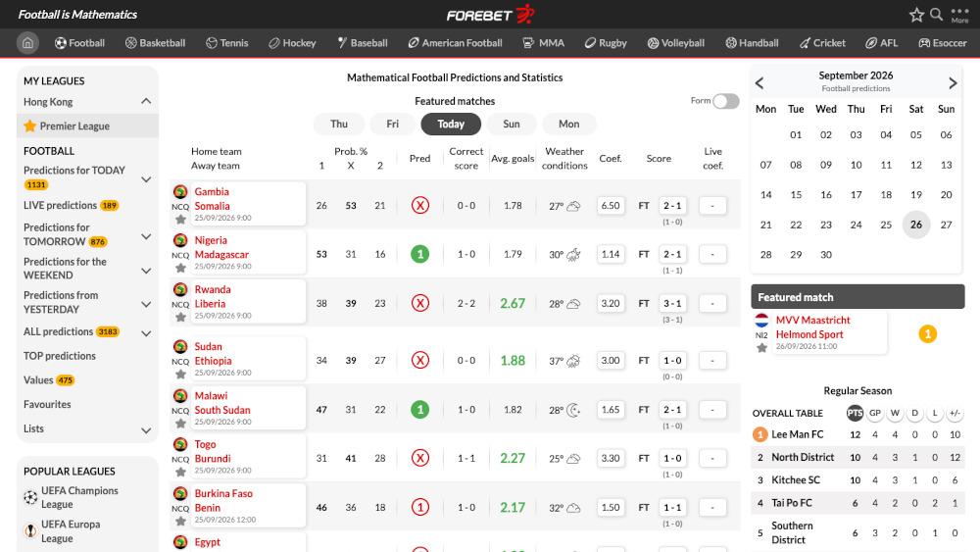Image resolution: width=980 pixels, height=552 pixels.
Task: Click Lee Man FC in the table
Action: 797,434
